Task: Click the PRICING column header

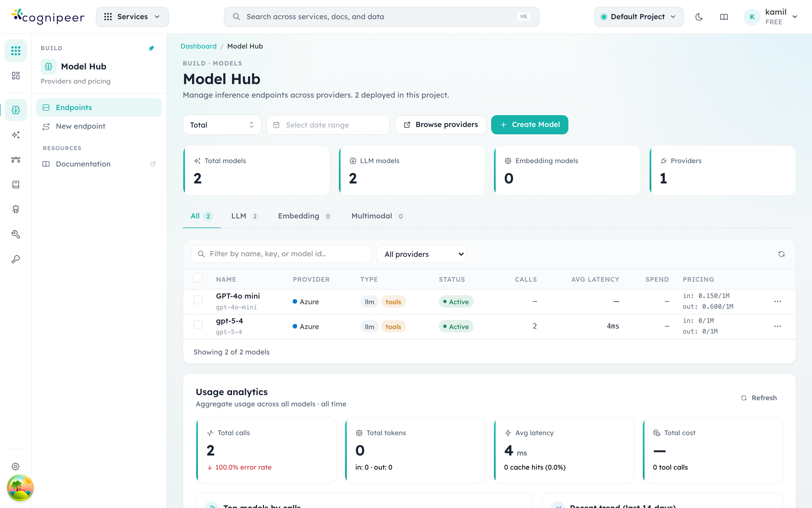Action: 698,279
